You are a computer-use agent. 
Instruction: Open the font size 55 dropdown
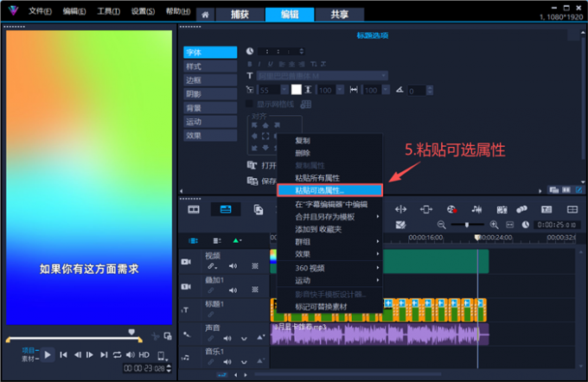[284, 90]
